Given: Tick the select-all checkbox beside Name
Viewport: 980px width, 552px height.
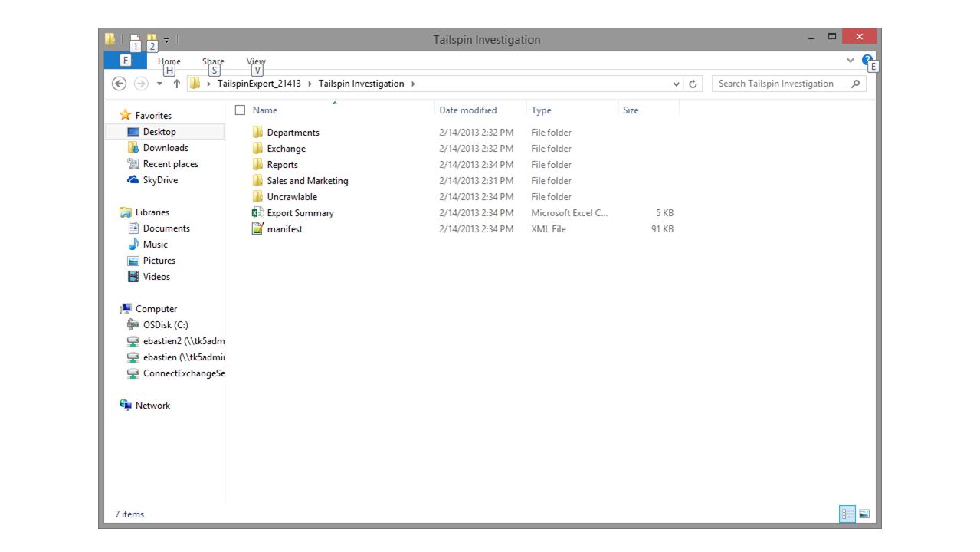Looking at the screenshot, I should click(240, 110).
